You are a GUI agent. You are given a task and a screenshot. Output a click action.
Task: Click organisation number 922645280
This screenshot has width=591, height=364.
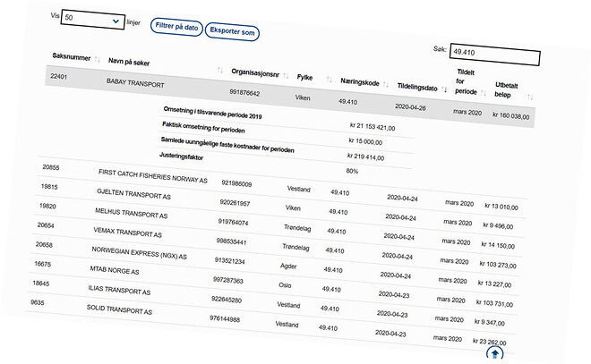tap(227, 300)
